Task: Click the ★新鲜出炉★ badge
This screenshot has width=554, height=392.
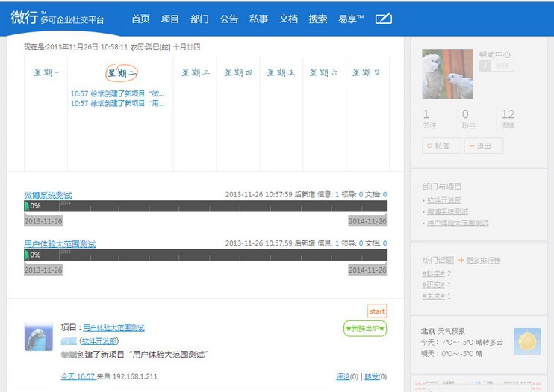Action: [365, 329]
